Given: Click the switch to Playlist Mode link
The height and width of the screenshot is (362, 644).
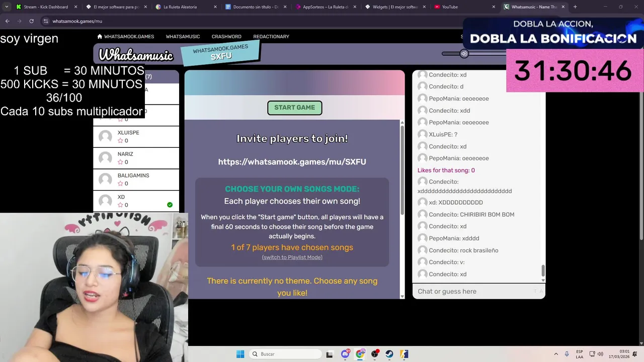Looking at the screenshot, I should coord(292,257).
